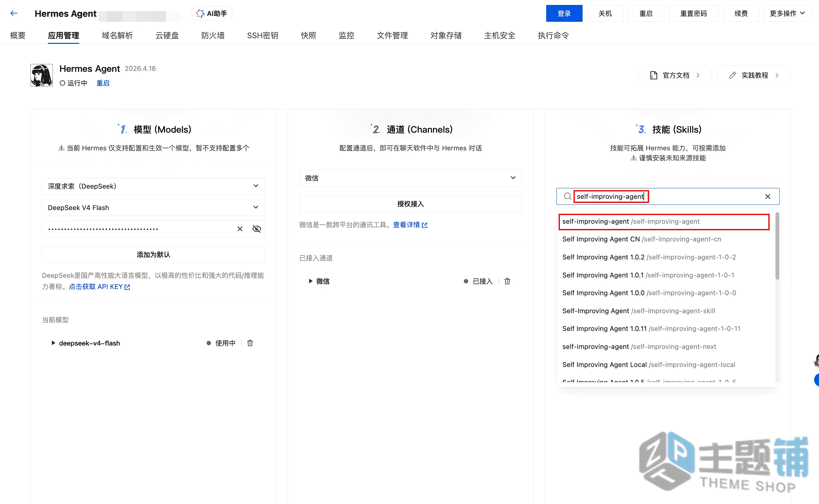Click the Hermes Agent avatar image
This screenshot has width=819, height=504.
coord(42,75)
